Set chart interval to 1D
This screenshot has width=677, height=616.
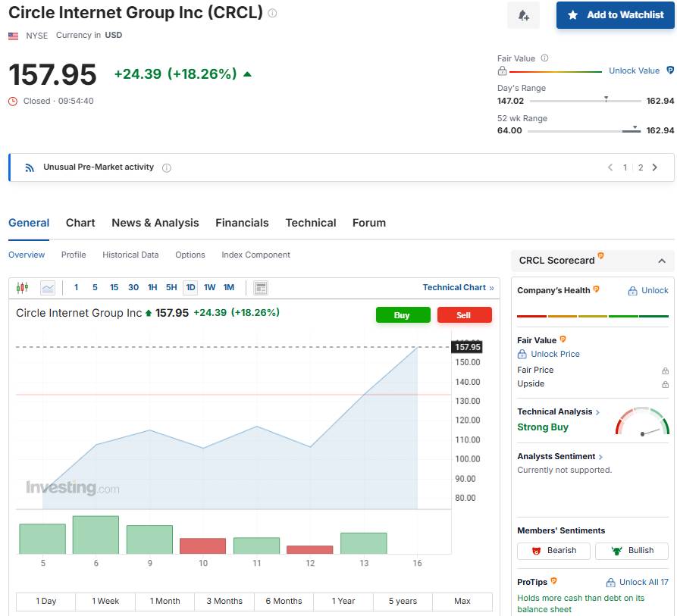click(190, 287)
